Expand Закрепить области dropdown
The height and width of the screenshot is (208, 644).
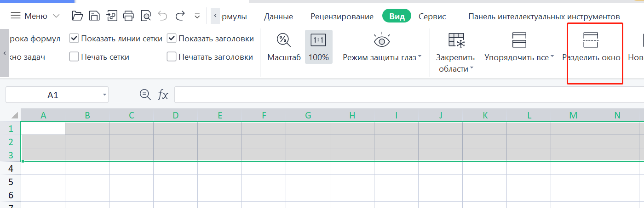click(472, 69)
